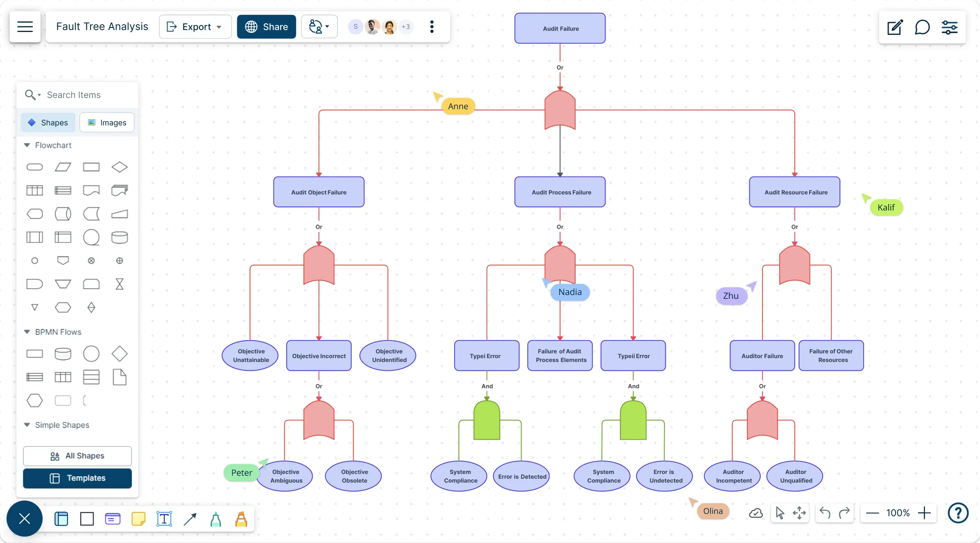The width and height of the screenshot is (980, 543).
Task: Click the Images tab in left panel
Action: (x=106, y=123)
